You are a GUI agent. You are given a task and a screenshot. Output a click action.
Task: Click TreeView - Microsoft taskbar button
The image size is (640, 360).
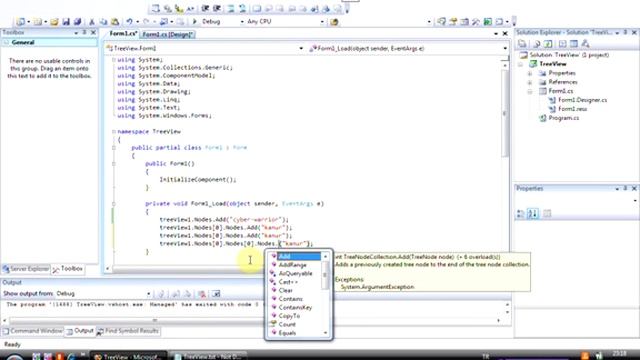point(128,356)
